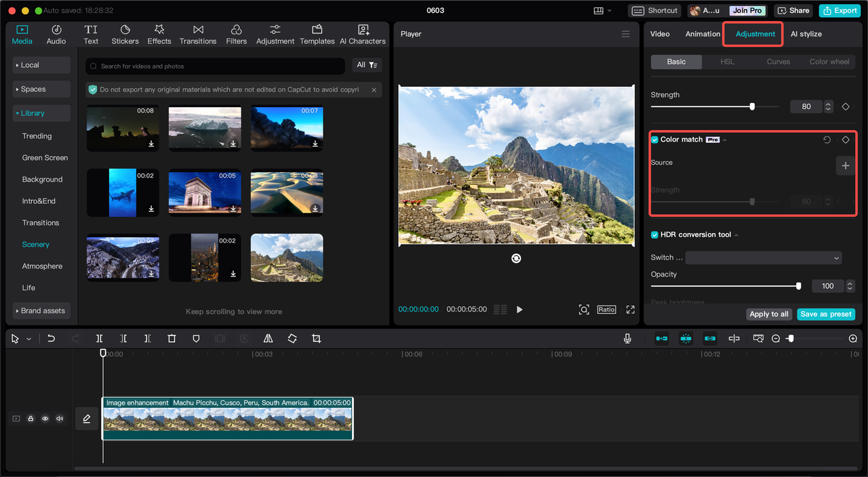Click the Split clip tool in timeline toolbar
Viewport: 868px width, 477px height.
pos(99,339)
